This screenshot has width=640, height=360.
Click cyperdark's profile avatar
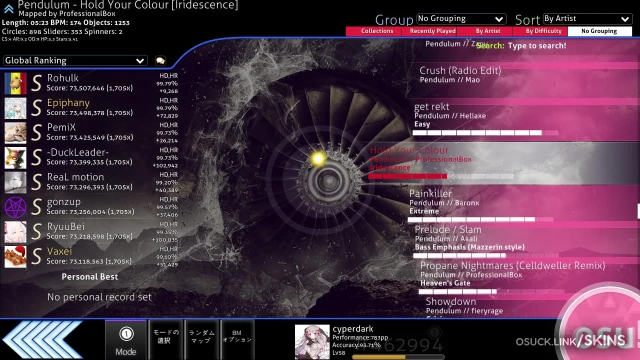[312, 342]
